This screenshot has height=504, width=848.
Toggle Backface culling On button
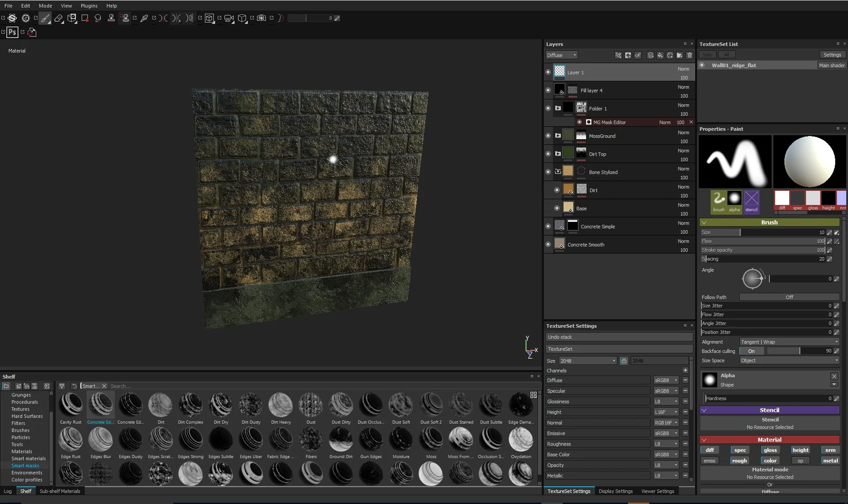(752, 351)
